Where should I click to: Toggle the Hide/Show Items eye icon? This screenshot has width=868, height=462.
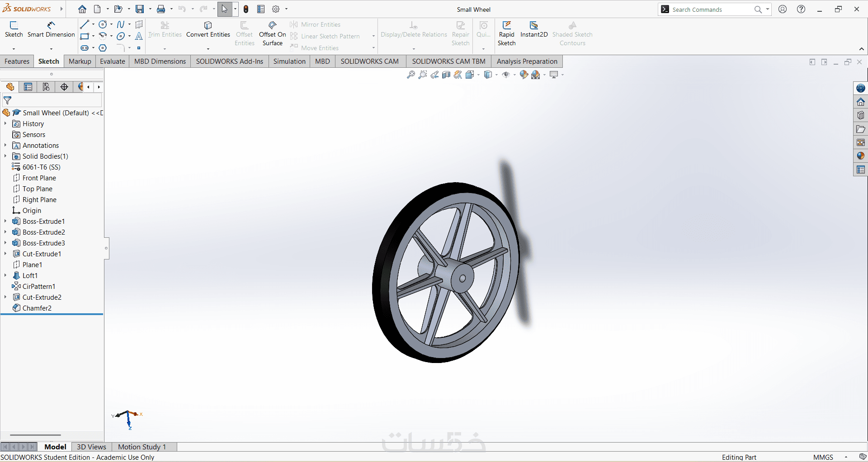(x=506, y=75)
